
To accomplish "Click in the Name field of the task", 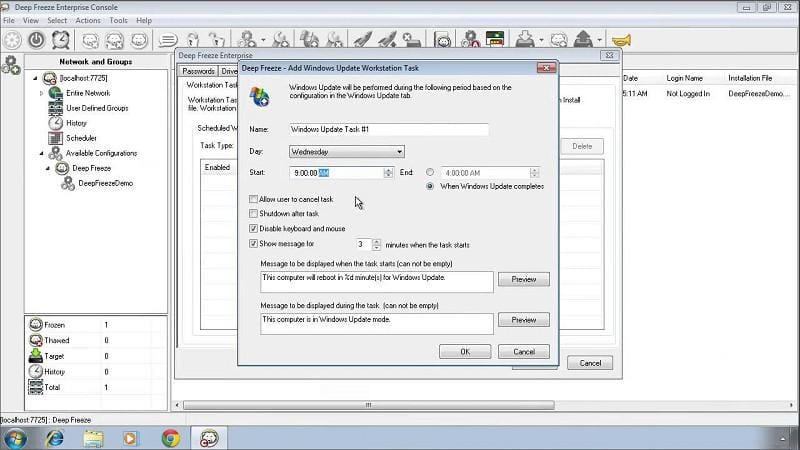I will coord(388,130).
